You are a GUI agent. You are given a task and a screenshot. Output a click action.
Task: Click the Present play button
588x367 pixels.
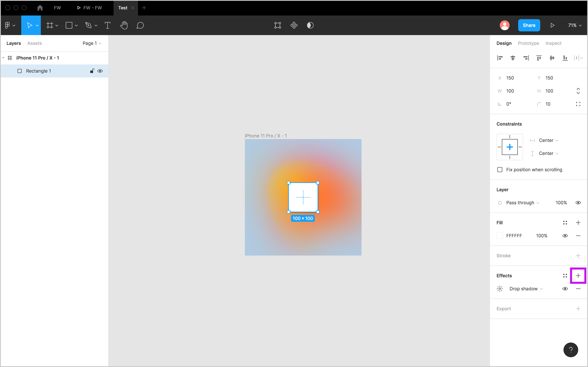click(552, 25)
